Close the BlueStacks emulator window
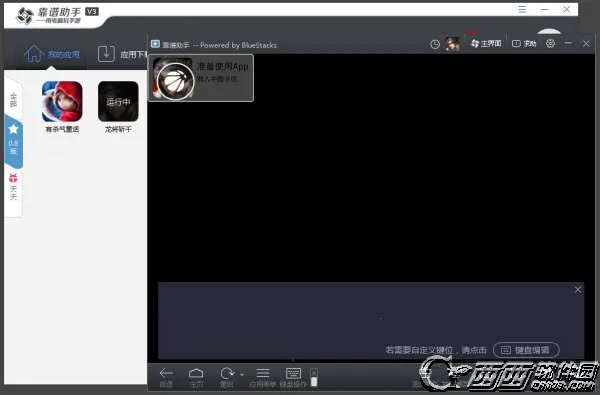This screenshot has height=395, width=600. [x=586, y=44]
